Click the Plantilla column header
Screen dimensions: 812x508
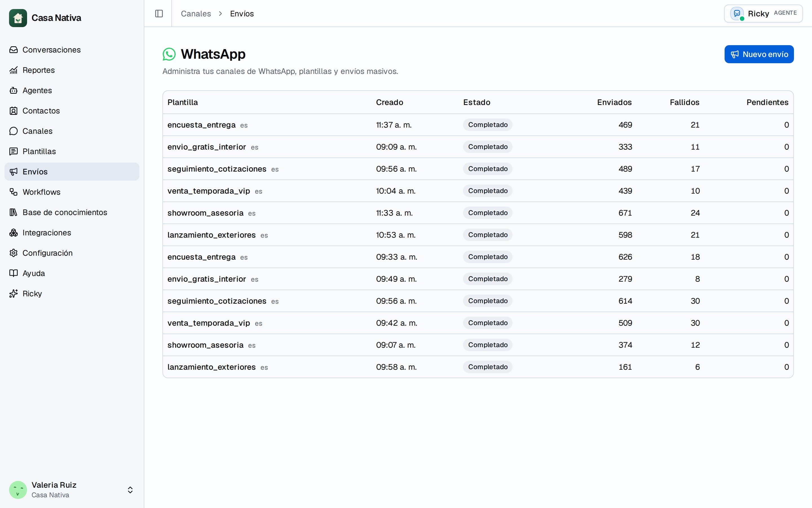click(x=182, y=102)
